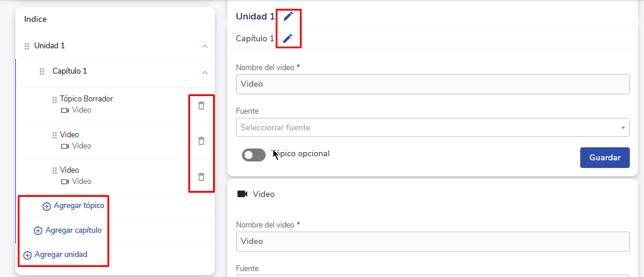Focus the first Nombre del video field
Screen dimensions: 644x277
pyautogui.click(x=432, y=84)
